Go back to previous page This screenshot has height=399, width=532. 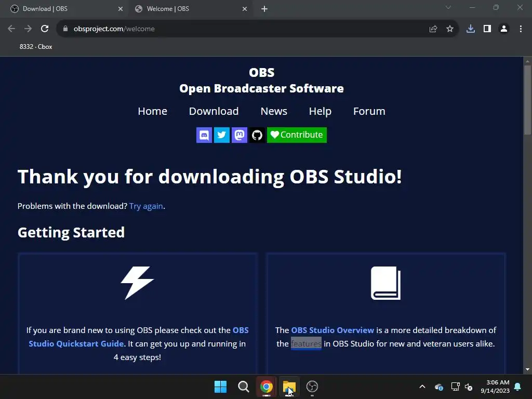click(11, 29)
